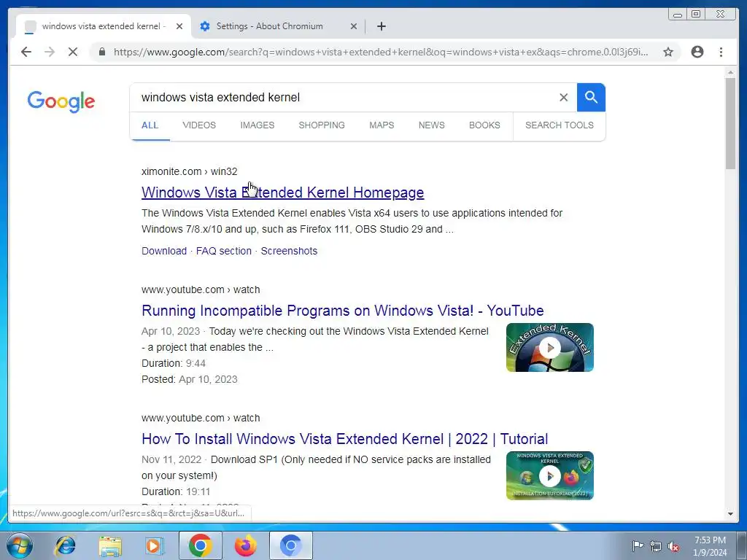Click the Duration: 9:44 text
Image resolution: width=747 pixels, height=560 pixels.
[174, 363]
